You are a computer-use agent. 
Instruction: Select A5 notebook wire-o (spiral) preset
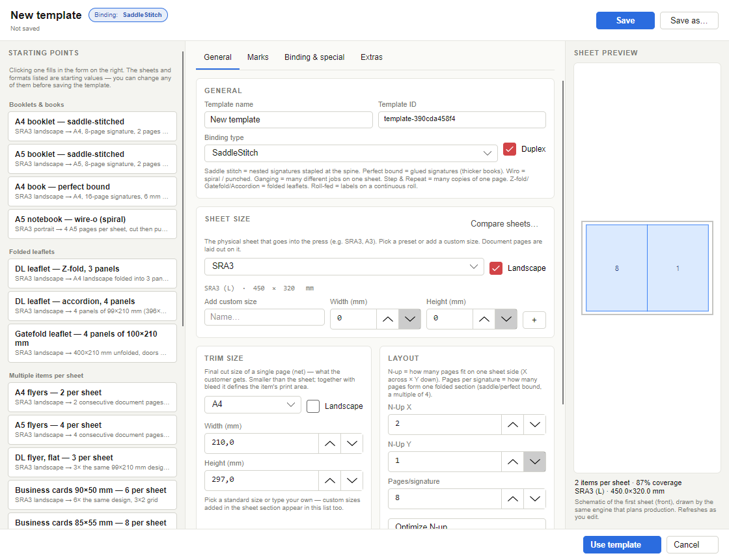(92, 224)
